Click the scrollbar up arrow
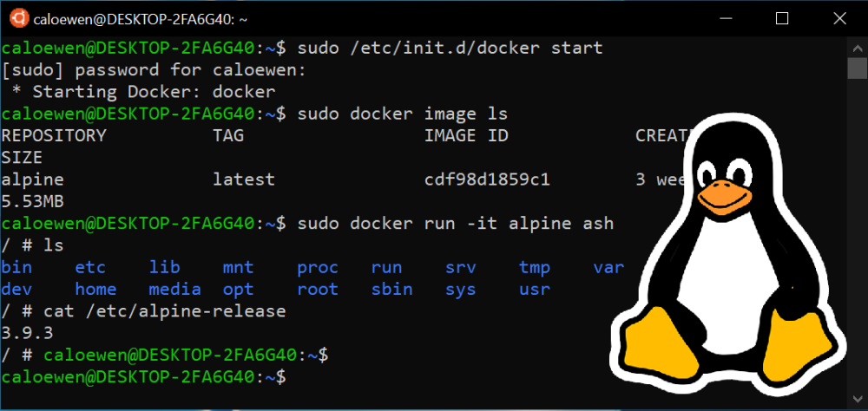 tap(857, 49)
